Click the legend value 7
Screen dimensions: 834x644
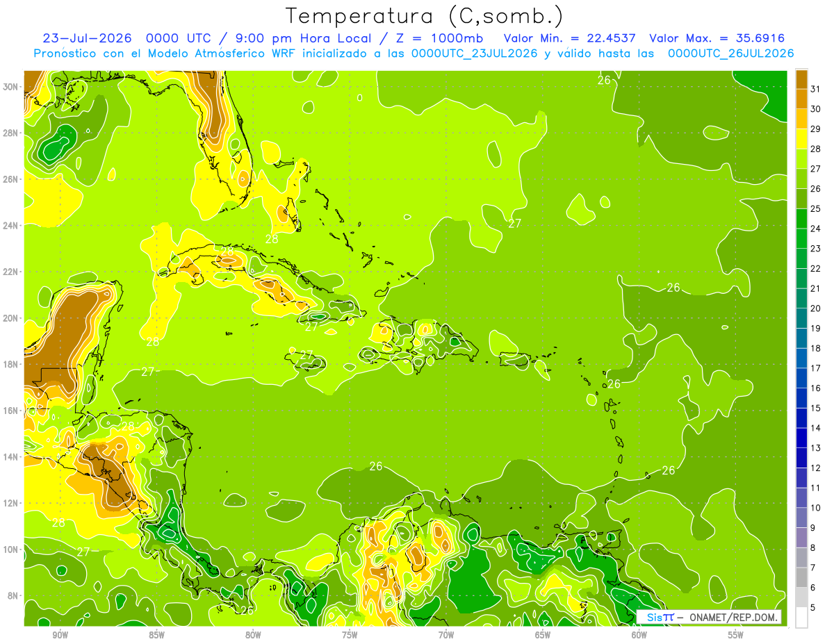(x=813, y=568)
